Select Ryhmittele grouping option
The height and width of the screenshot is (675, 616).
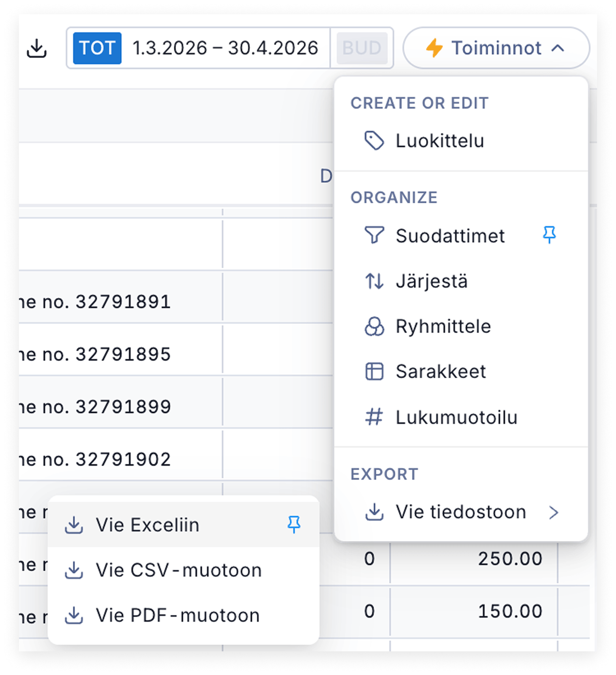[461, 326]
